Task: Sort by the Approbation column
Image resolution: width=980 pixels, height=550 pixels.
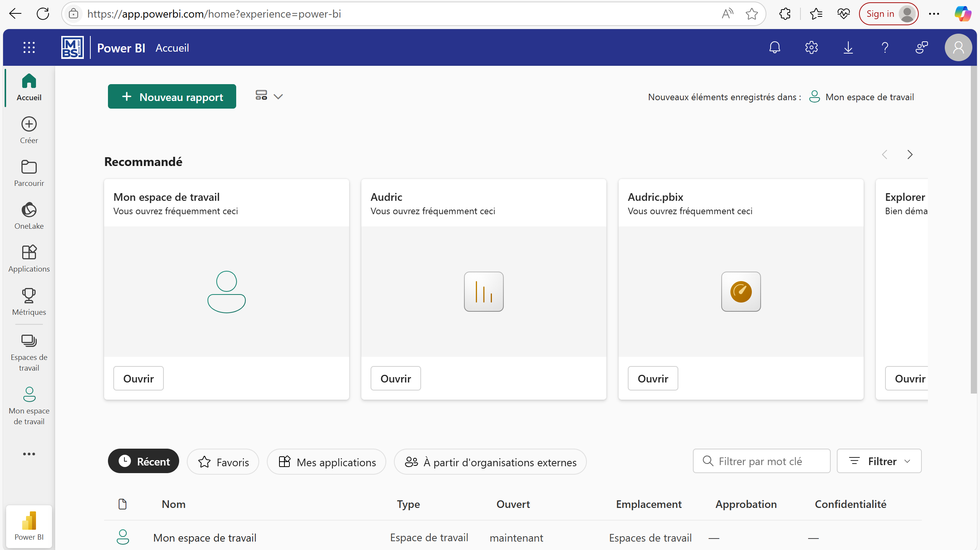Action: [746, 504]
